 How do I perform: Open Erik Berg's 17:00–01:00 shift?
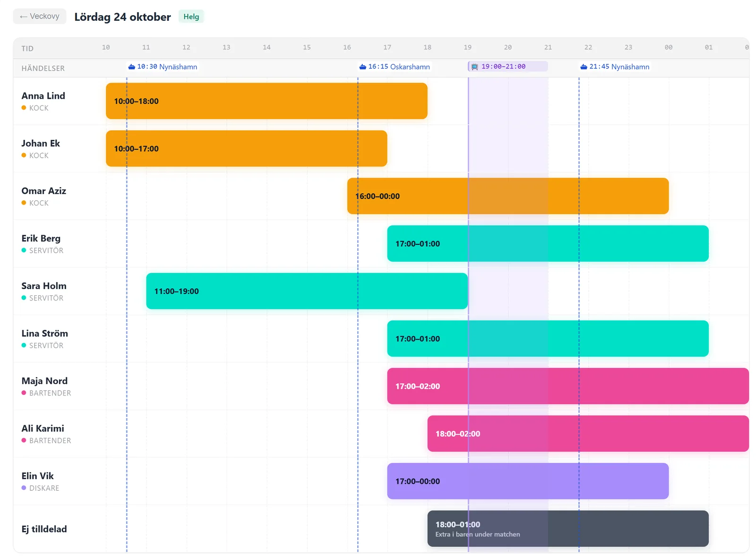pyautogui.click(x=548, y=244)
